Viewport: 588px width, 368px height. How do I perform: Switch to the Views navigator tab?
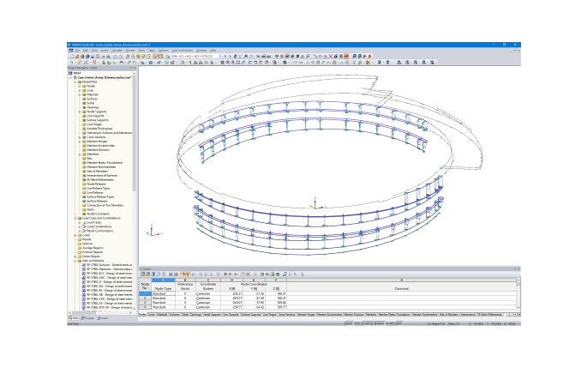coord(103,318)
